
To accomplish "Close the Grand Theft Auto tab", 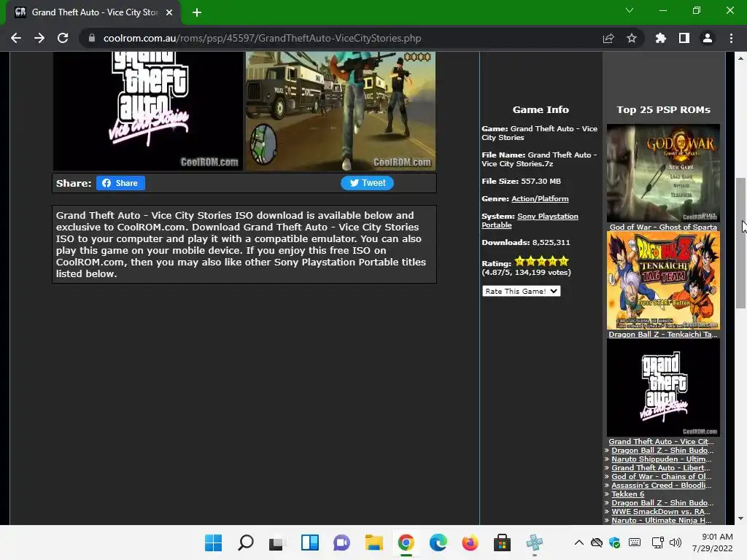I will pos(169,12).
